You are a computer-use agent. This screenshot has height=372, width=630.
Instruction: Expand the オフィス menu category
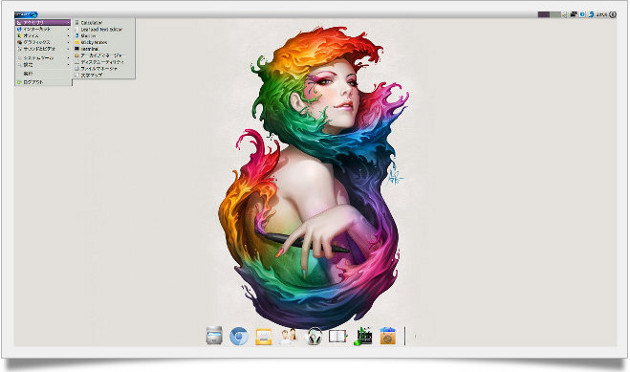43,36
